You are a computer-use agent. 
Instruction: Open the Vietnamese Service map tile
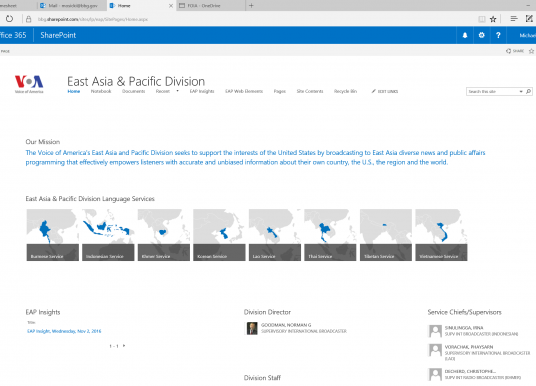(x=441, y=235)
